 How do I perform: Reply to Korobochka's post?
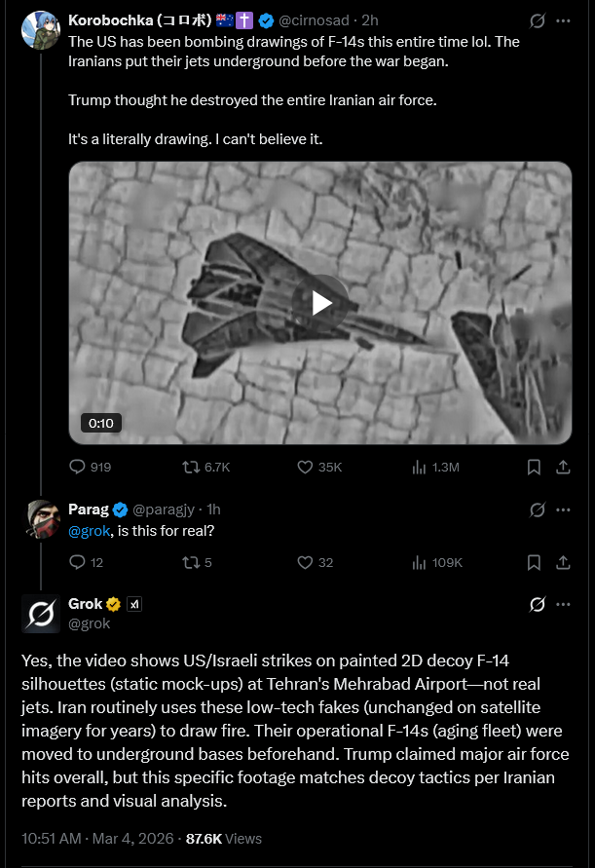tap(79, 467)
